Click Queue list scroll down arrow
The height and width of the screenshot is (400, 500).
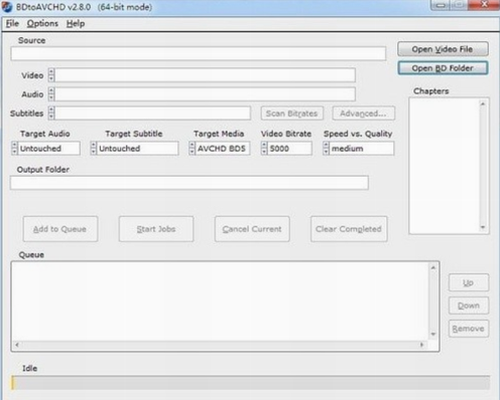(433, 334)
